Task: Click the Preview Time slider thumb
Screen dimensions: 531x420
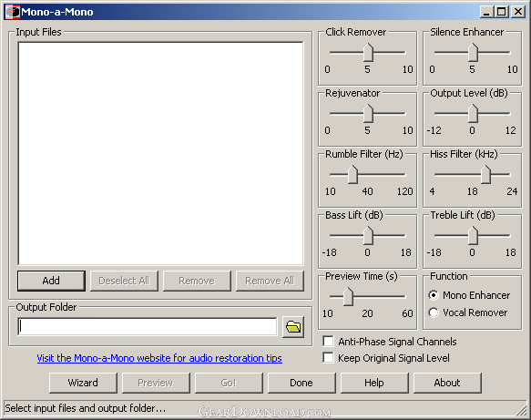Action: 348,297
